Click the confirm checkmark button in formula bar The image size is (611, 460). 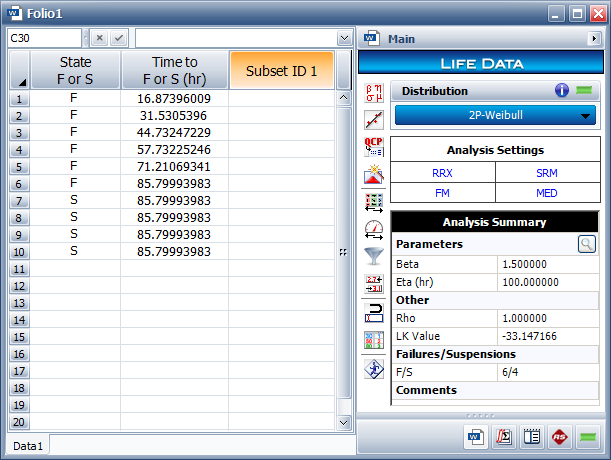click(119, 38)
